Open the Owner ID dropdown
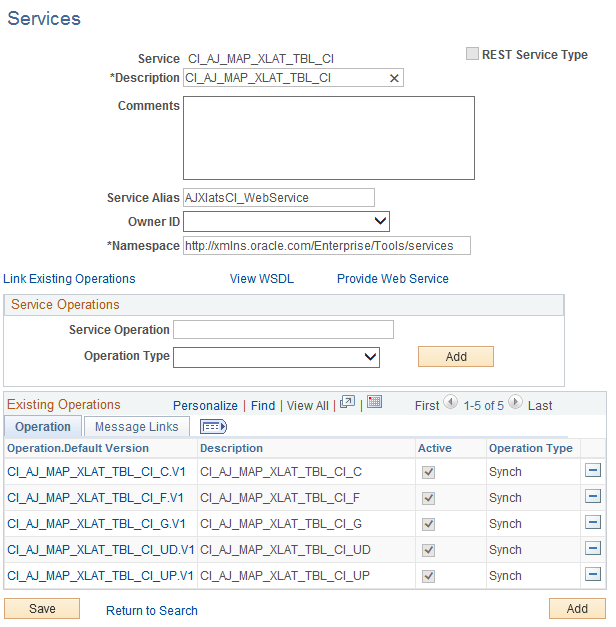Viewport: 616px width, 627px height. coord(286,221)
